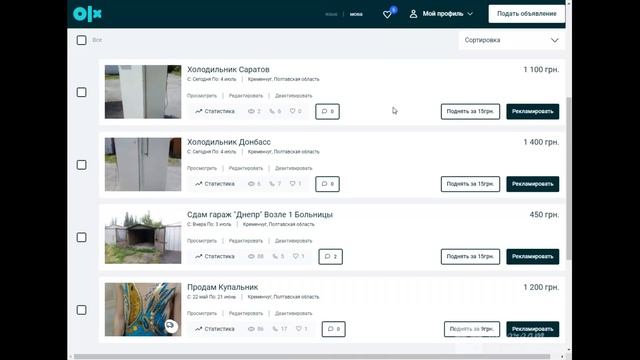Click Рекламировать for Холодильник Донбасс
Viewport: 640px width, 360px height.
[x=533, y=184]
